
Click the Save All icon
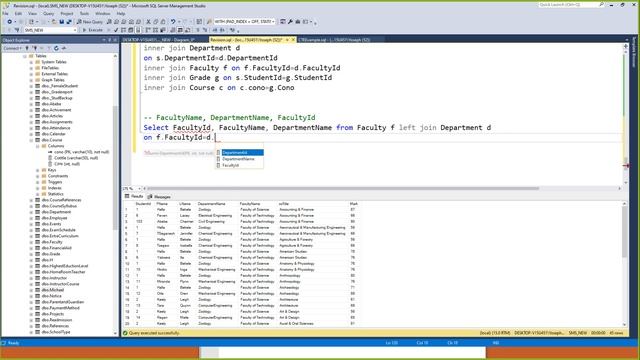pos(69,22)
